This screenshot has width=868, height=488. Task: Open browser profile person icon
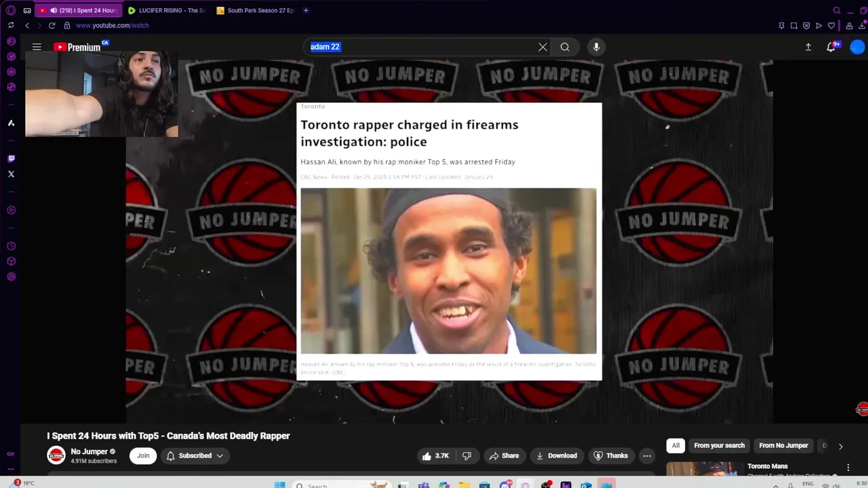pos(849,26)
